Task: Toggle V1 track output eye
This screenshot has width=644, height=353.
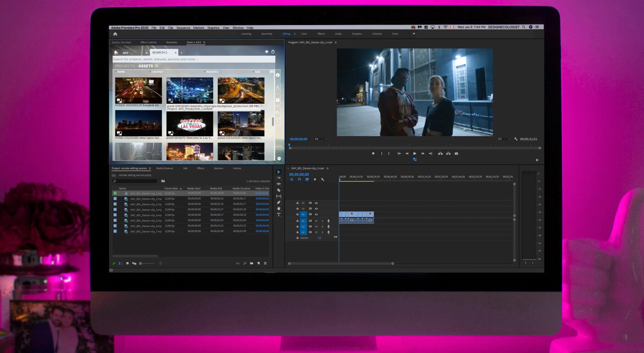Action: [x=316, y=215]
